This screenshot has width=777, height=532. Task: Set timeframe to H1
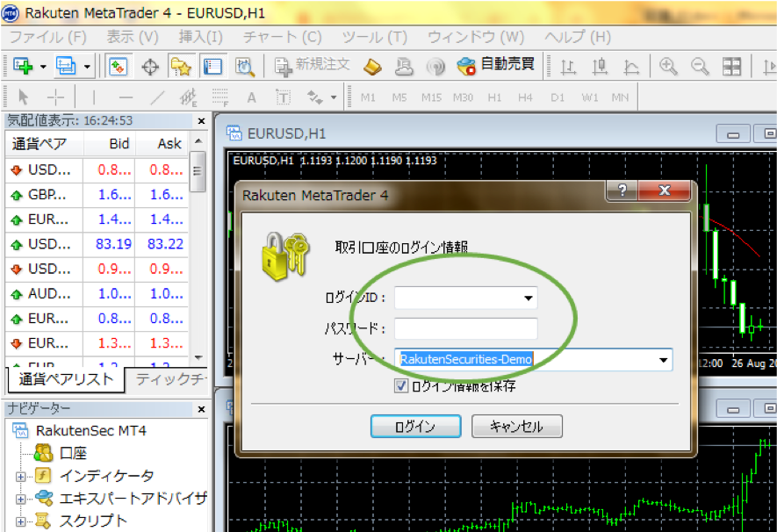click(494, 97)
